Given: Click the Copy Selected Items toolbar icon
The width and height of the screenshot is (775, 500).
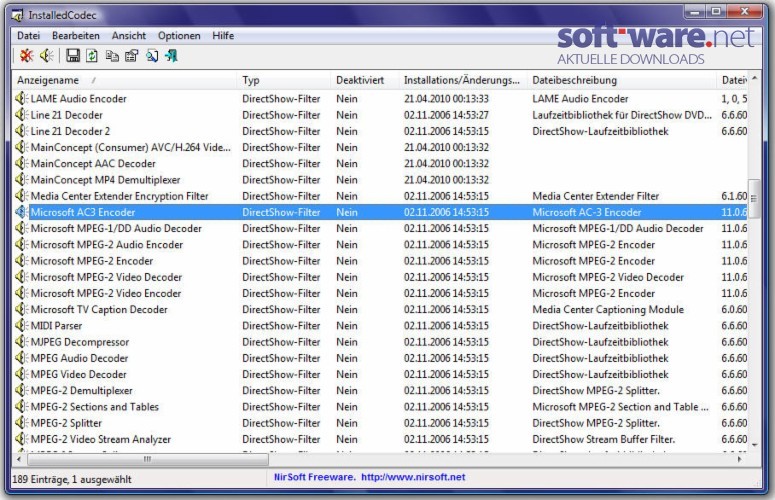Looking at the screenshot, I should point(112,56).
